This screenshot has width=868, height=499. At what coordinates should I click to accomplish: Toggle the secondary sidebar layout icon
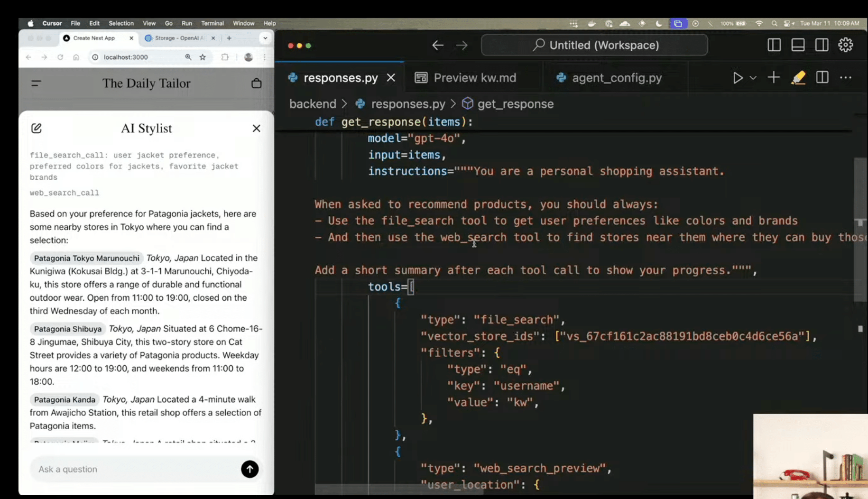pyautogui.click(x=822, y=45)
